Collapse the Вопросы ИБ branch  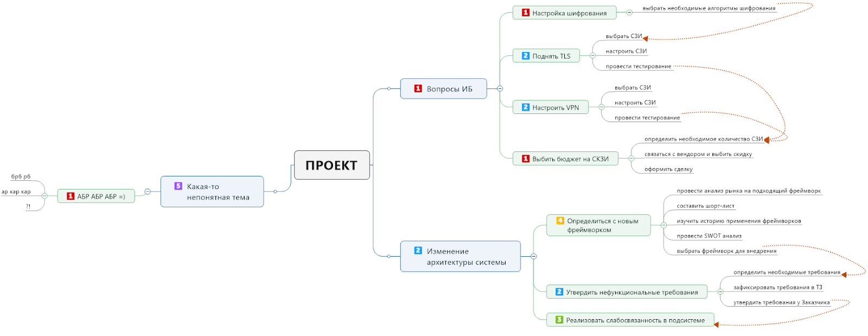coord(500,88)
